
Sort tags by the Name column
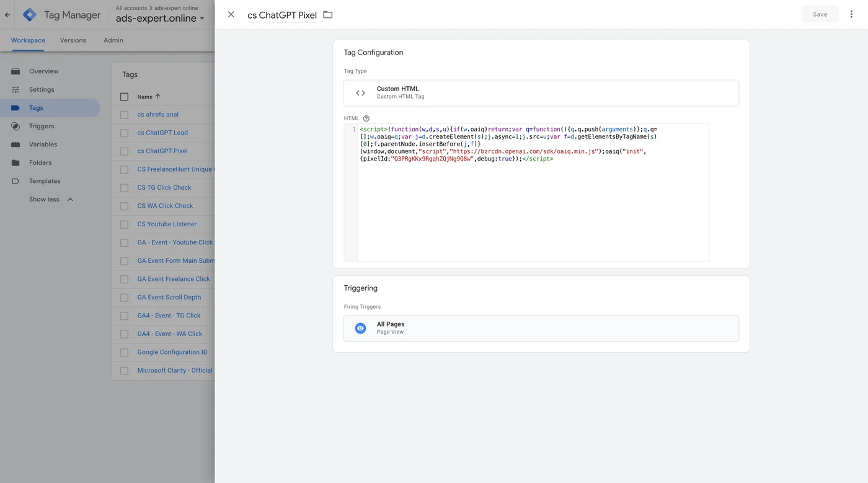click(149, 97)
